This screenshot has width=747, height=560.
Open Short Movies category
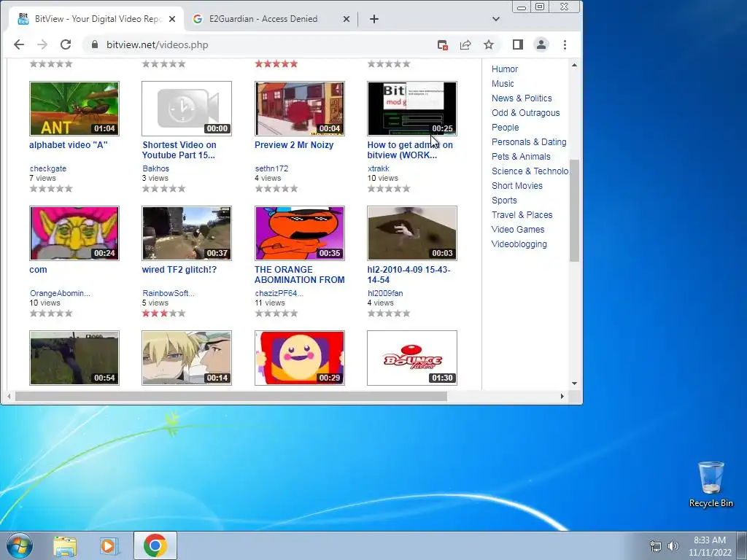517,186
